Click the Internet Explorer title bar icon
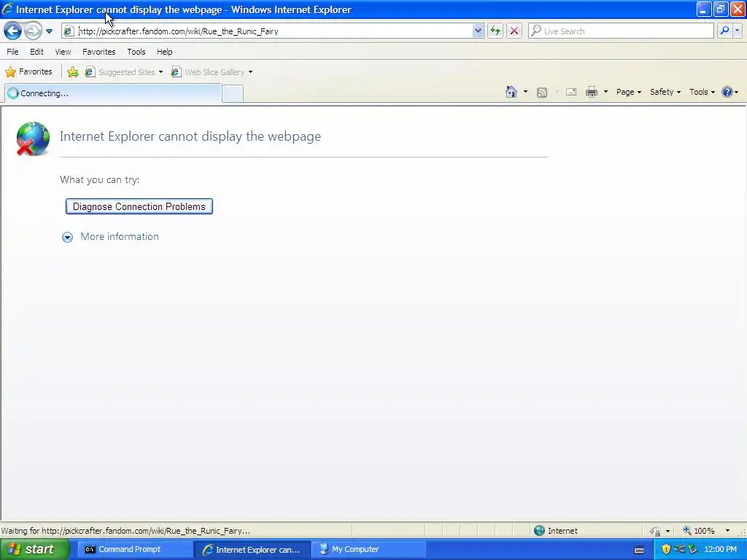The image size is (747, 560). 7,9
